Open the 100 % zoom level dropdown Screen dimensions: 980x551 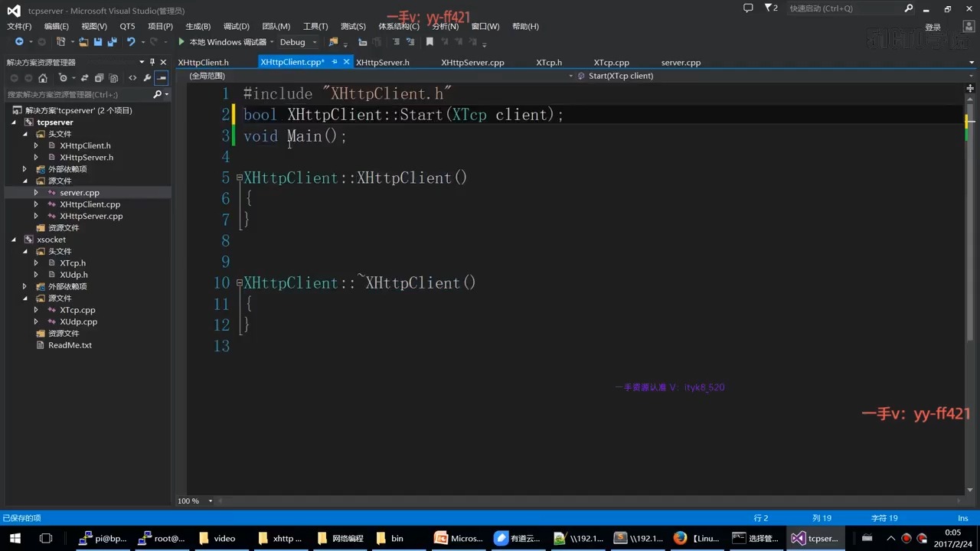(x=211, y=501)
